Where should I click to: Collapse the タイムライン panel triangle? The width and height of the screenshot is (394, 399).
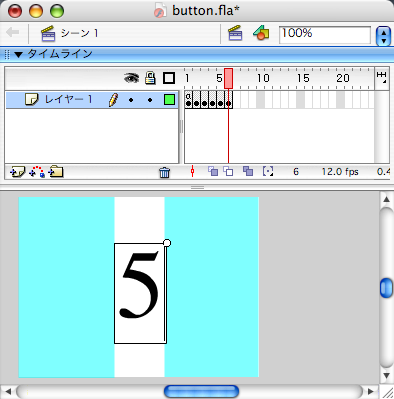18,54
